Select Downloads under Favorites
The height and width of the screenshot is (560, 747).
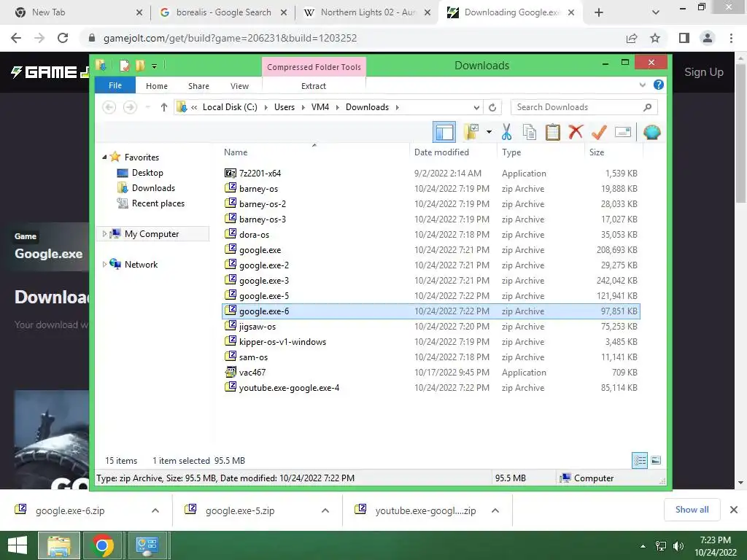(153, 187)
